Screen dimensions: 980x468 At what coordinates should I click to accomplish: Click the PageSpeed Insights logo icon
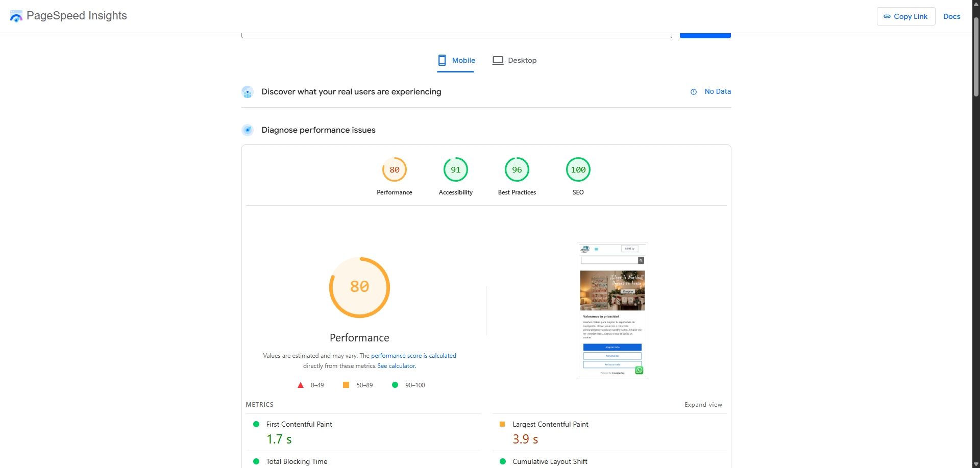(x=16, y=16)
